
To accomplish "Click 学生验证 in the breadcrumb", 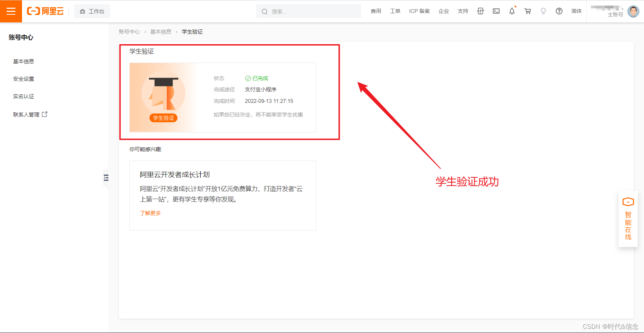I will [x=192, y=32].
